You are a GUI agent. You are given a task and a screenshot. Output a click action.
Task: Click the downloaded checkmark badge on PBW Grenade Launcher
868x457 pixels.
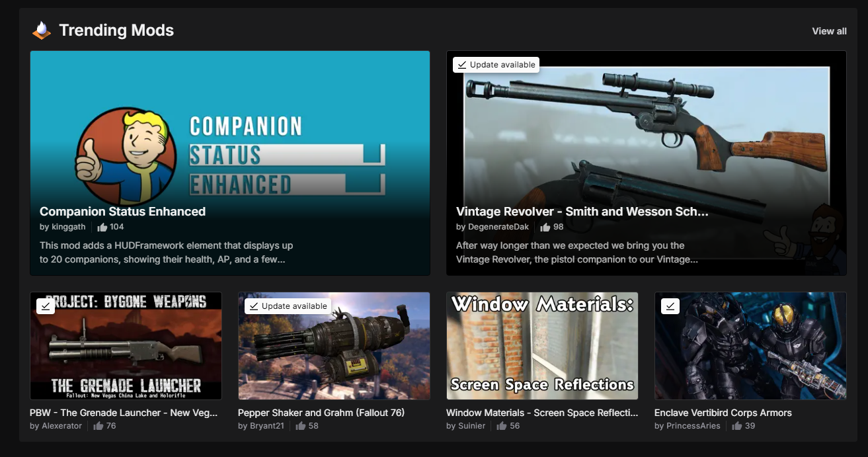tap(46, 306)
